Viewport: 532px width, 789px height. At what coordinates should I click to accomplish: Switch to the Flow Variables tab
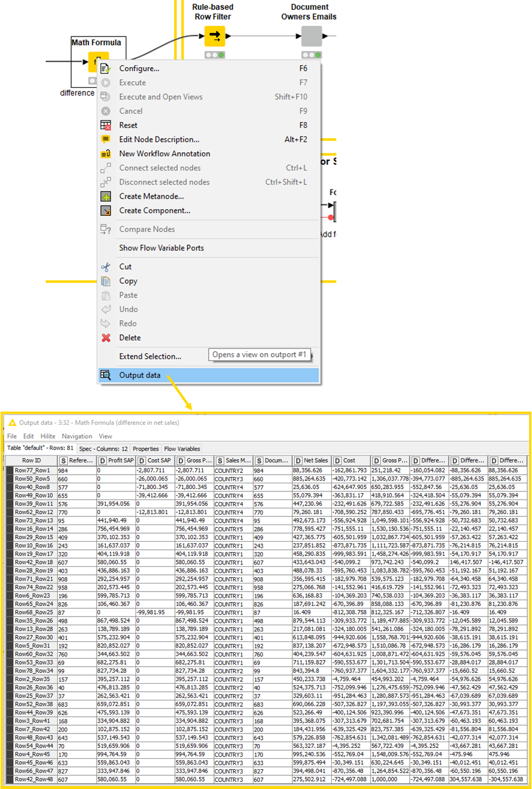(x=182, y=449)
